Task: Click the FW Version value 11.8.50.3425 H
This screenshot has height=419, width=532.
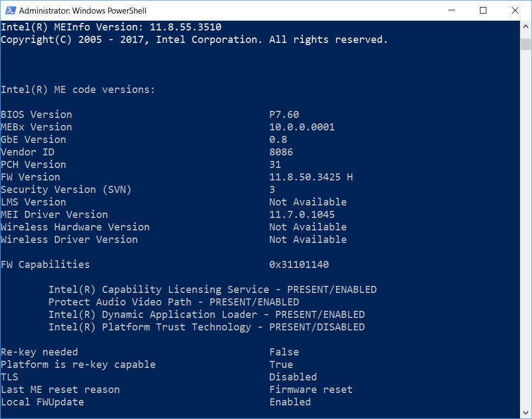Action: point(311,177)
